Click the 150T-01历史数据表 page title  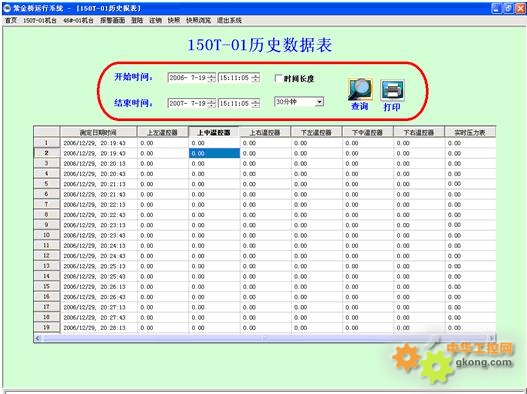tap(259, 45)
